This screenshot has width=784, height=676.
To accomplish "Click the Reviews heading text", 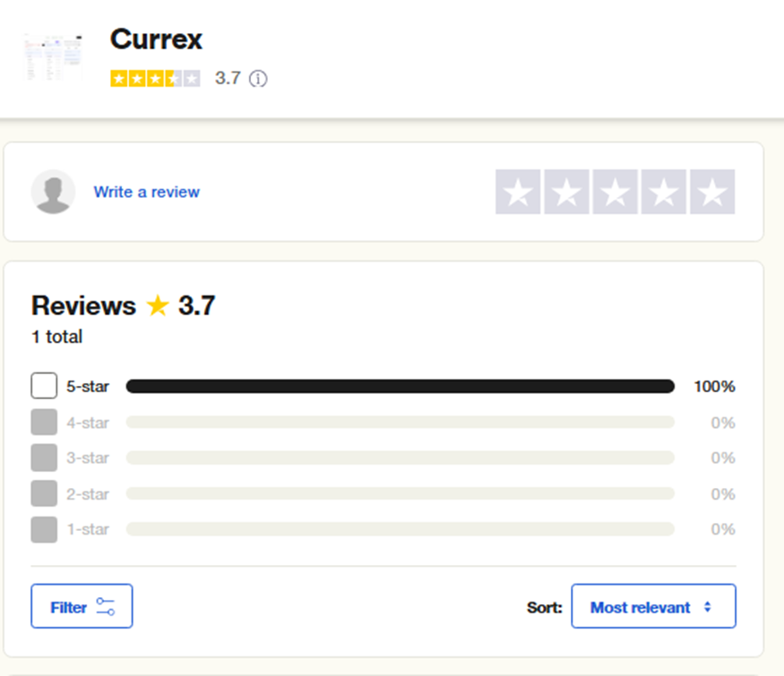I will point(83,305).
